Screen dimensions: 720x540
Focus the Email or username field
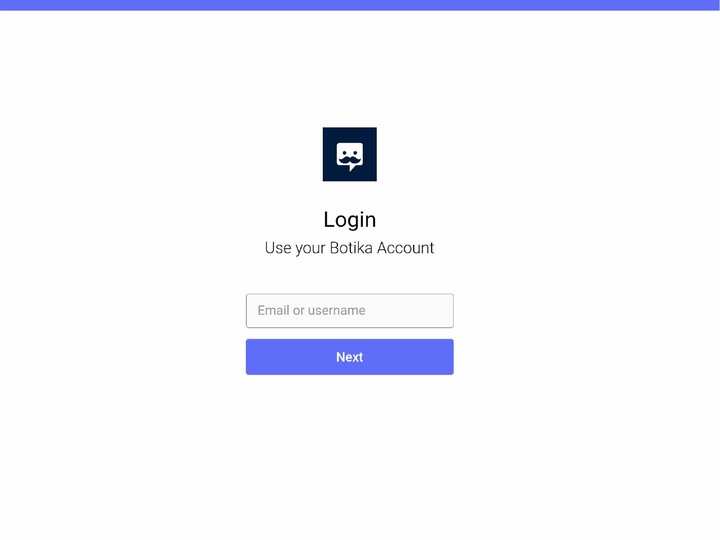coord(349,311)
